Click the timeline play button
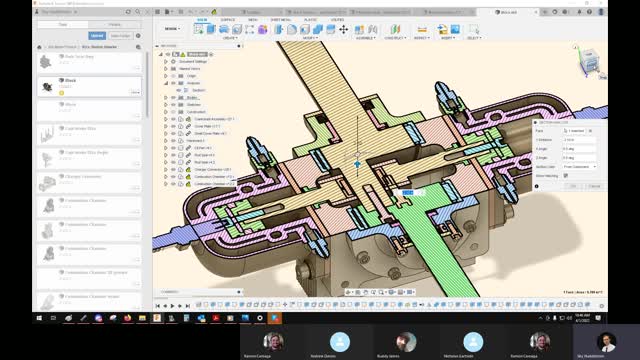Image resolution: width=640 pixels, height=360 pixels. (172, 306)
